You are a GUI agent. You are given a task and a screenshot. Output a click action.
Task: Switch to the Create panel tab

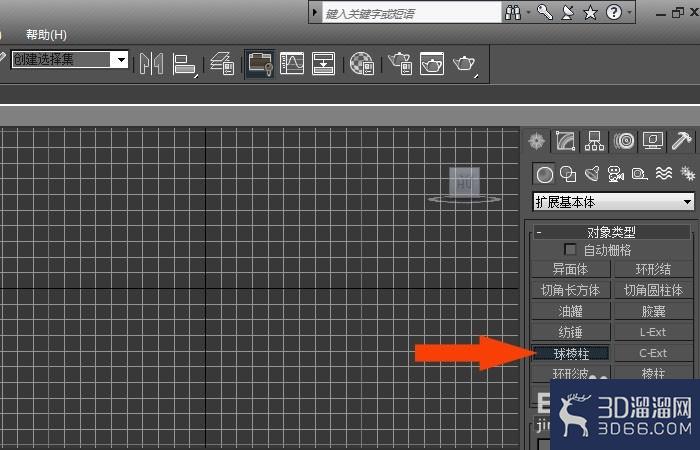(x=536, y=141)
